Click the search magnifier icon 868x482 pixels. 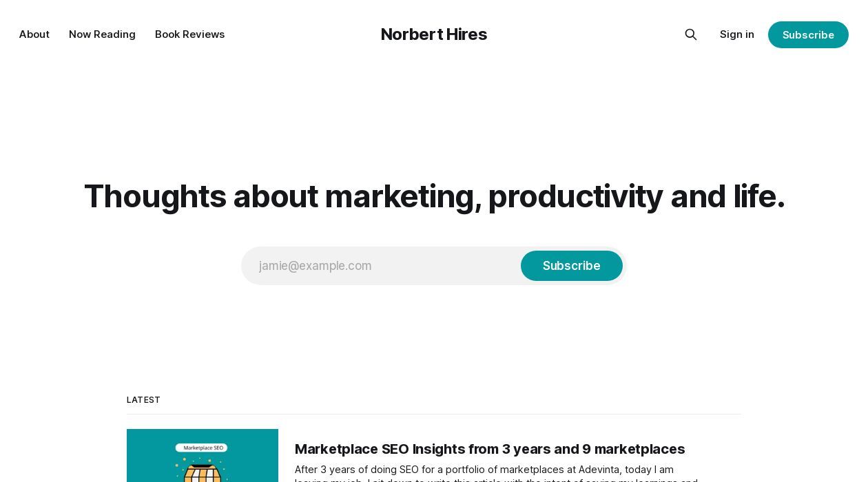point(691,34)
